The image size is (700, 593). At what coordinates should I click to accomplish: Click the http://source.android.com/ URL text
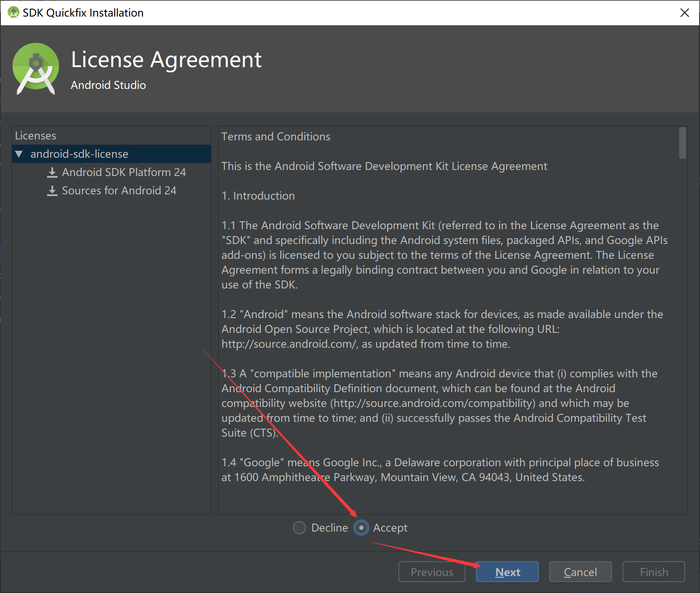tap(290, 344)
